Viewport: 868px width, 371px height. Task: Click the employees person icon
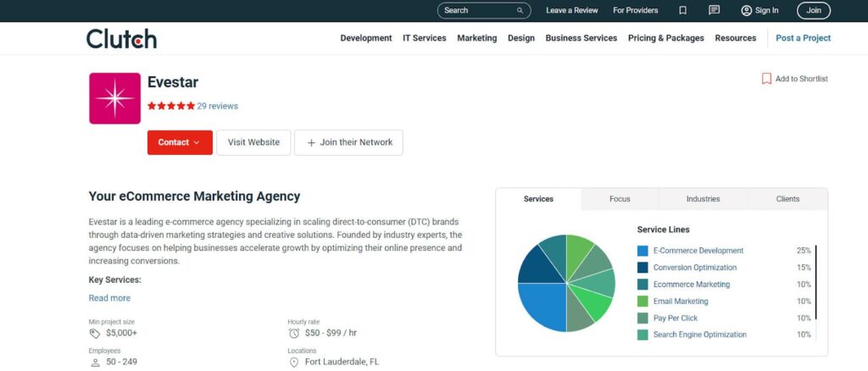click(95, 363)
